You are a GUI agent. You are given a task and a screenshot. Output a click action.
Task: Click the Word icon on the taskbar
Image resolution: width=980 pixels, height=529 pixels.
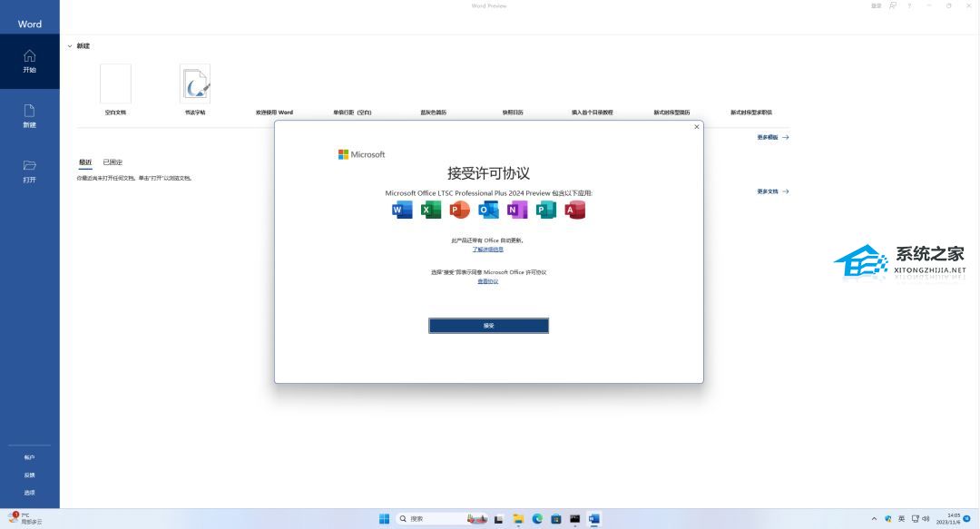pos(593,519)
